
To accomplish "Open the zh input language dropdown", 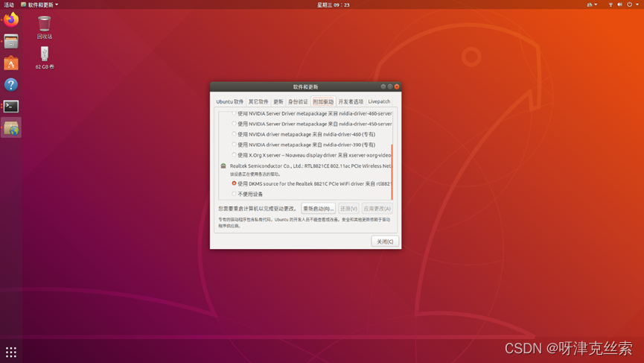I will (x=592, y=4).
